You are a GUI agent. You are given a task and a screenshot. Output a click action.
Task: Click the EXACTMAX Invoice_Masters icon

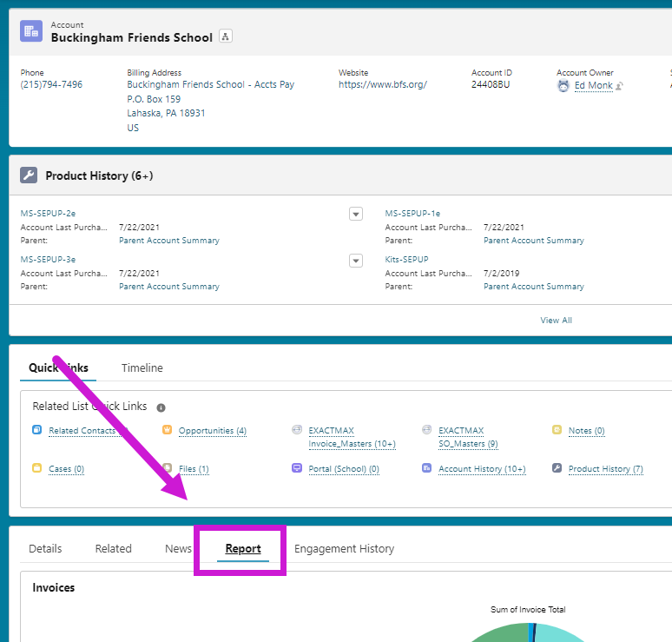297,430
